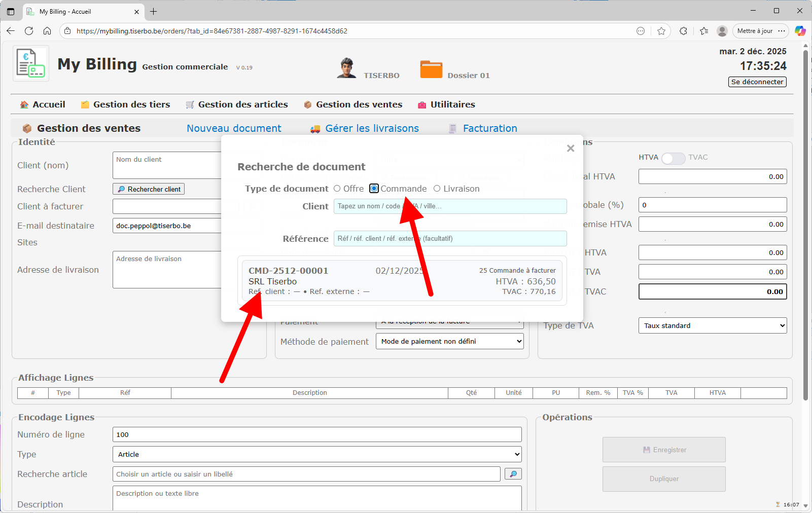Open the Utilitaires menu

pyautogui.click(x=452, y=104)
